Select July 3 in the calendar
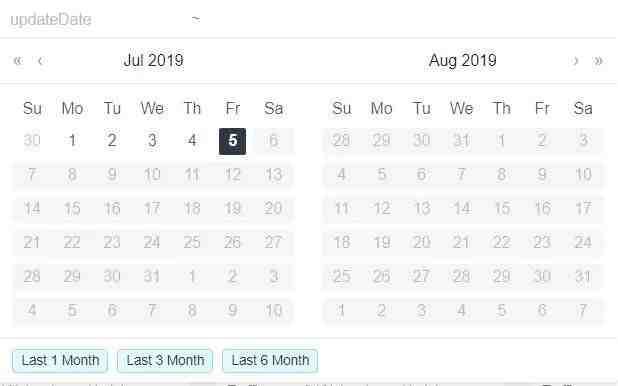Viewport: 618px width, 386px height. 153,141
